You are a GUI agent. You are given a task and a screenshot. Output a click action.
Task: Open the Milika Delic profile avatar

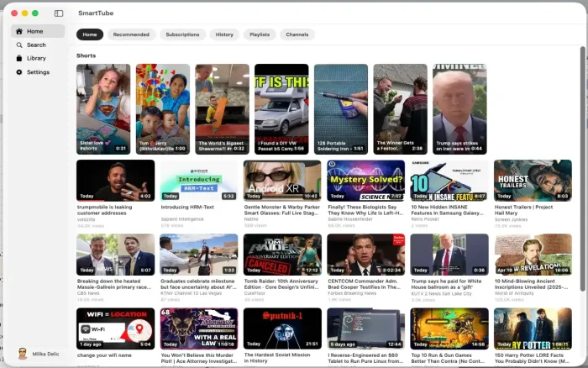coord(23,354)
